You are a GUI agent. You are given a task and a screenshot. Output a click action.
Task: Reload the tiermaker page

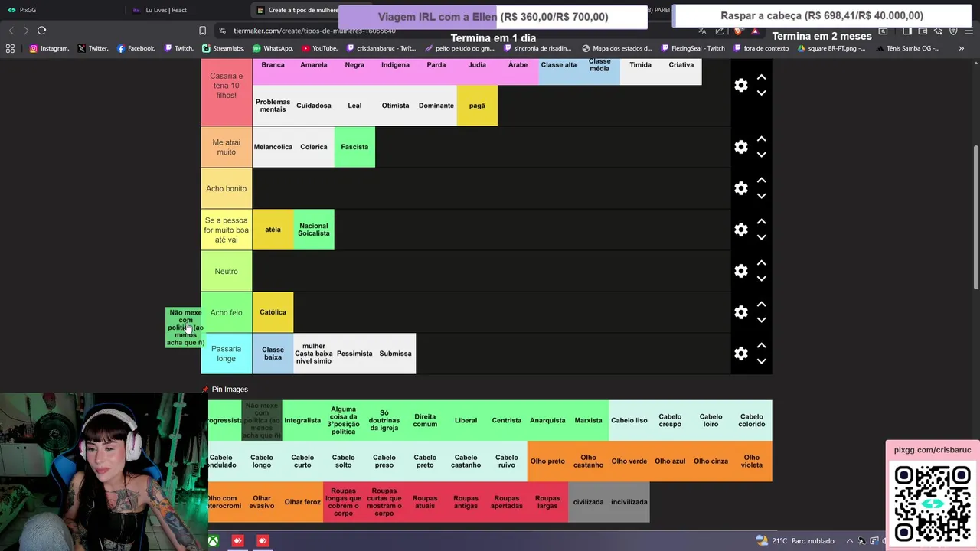point(41,31)
